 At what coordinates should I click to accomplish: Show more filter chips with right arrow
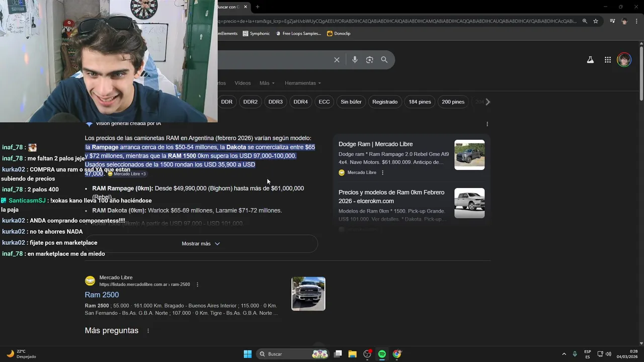(488, 102)
